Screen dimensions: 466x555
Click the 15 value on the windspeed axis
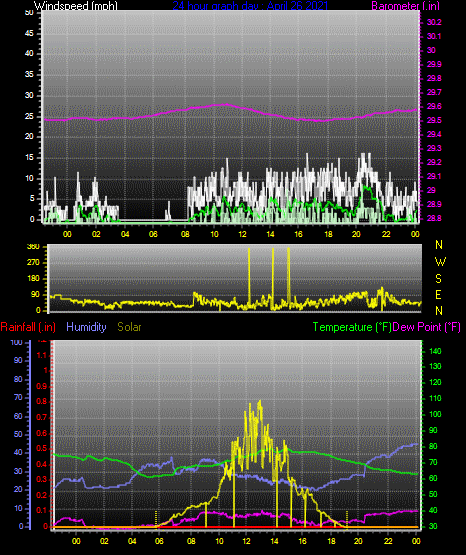click(x=29, y=158)
